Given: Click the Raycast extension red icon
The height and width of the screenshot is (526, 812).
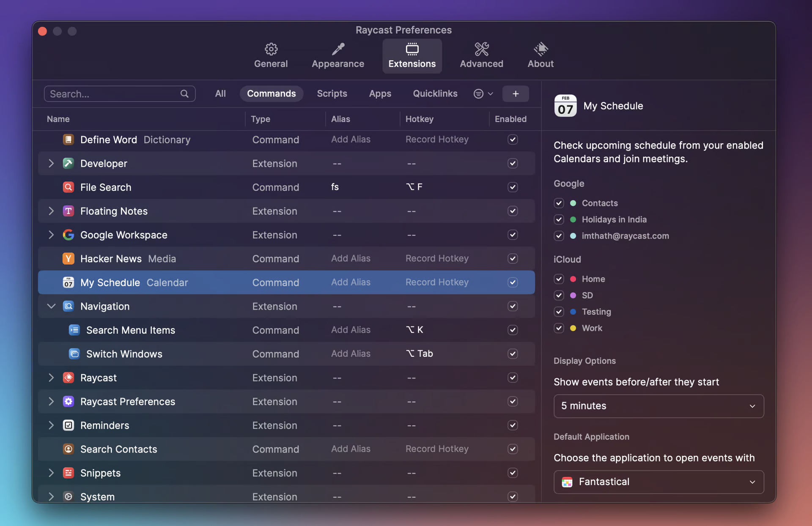Looking at the screenshot, I should [68, 378].
